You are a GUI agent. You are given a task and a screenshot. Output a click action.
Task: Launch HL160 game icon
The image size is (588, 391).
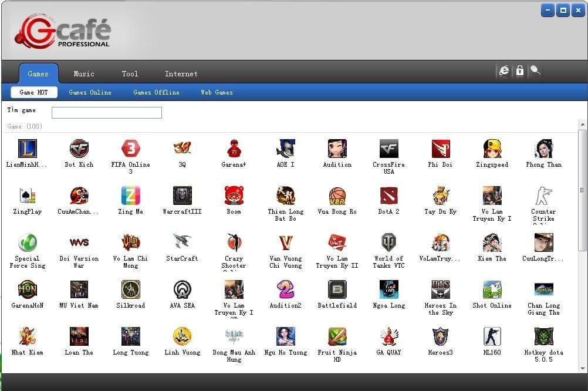[492, 336]
